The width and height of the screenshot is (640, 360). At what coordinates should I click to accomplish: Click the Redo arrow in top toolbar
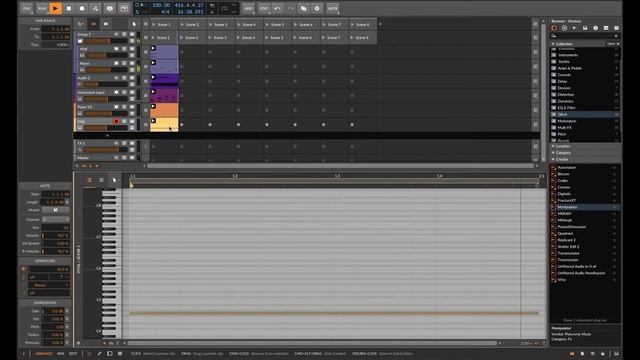coord(290,8)
